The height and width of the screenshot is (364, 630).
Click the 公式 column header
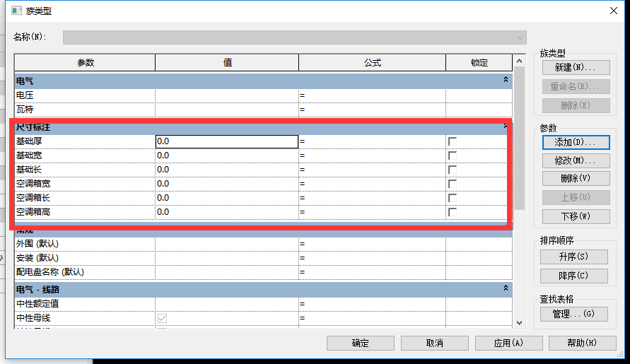pyautogui.click(x=373, y=63)
